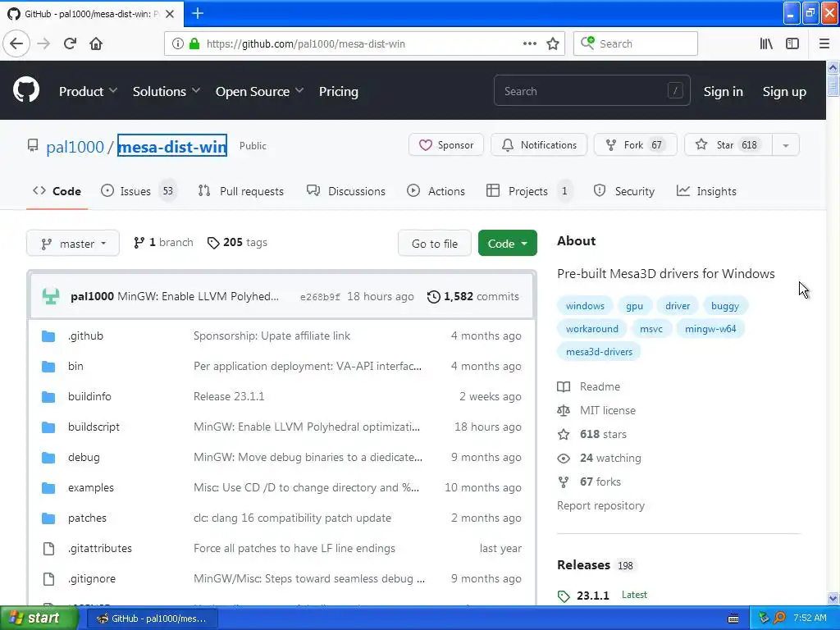This screenshot has width=840, height=630.
Task: Open the MIT license link
Action: [608, 410]
